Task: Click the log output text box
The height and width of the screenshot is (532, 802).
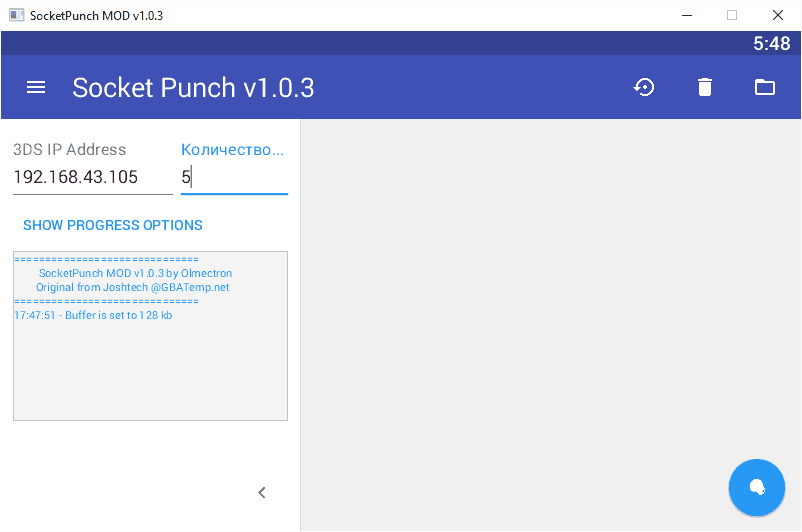Action: pyautogui.click(x=150, y=336)
